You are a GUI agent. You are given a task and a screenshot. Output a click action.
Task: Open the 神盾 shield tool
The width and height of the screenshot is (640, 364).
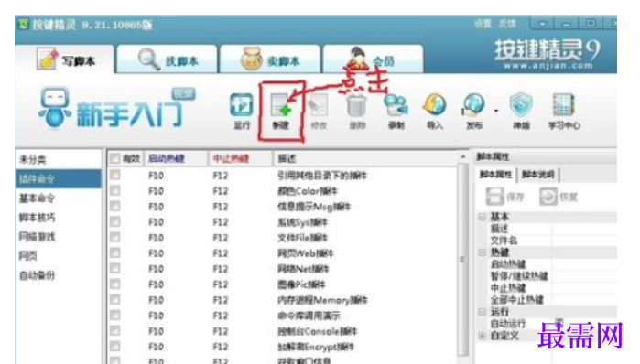pos(521,105)
